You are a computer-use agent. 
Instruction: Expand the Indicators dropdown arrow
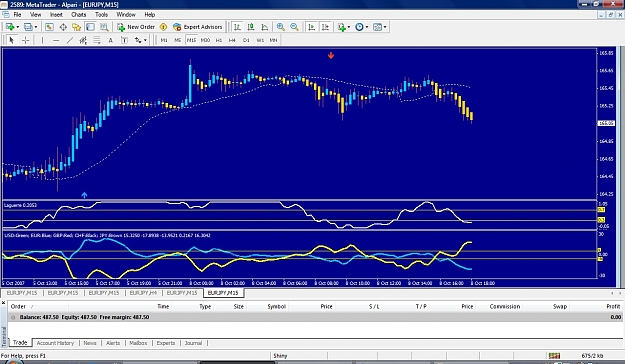pos(349,27)
